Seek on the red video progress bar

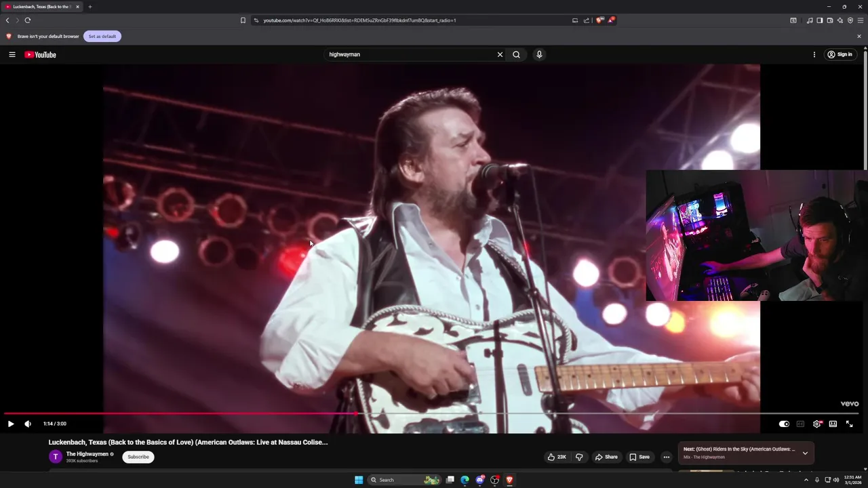point(431,413)
